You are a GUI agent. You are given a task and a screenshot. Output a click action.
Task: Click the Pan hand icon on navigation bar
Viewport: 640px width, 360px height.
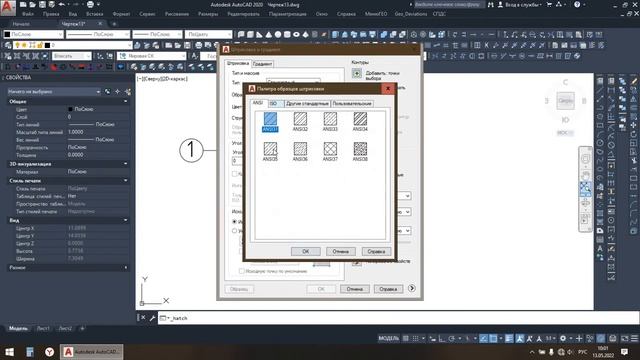tap(585, 176)
